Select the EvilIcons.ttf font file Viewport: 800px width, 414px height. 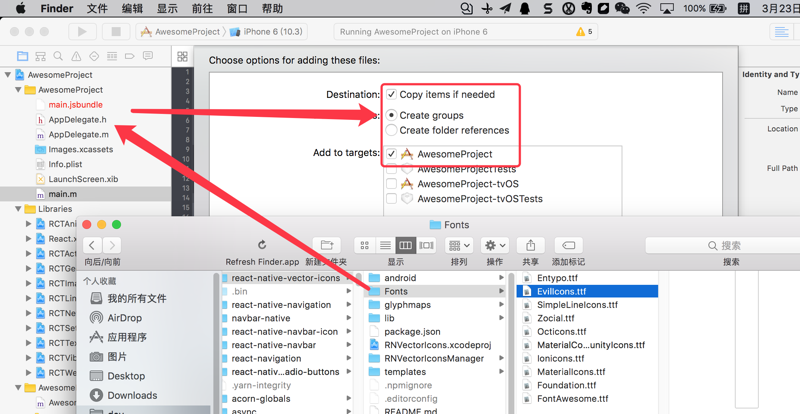tap(587, 291)
